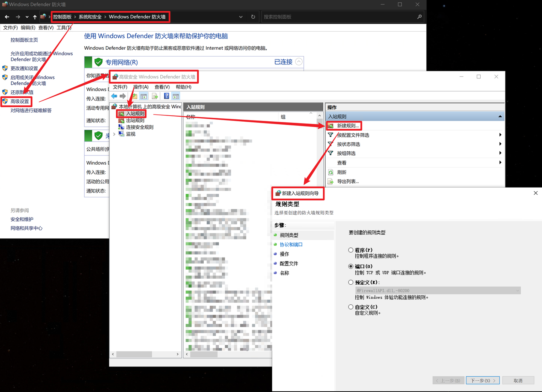
Task: Click the refresh (刷新) icon in the actions pane
Action: click(330, 172)
